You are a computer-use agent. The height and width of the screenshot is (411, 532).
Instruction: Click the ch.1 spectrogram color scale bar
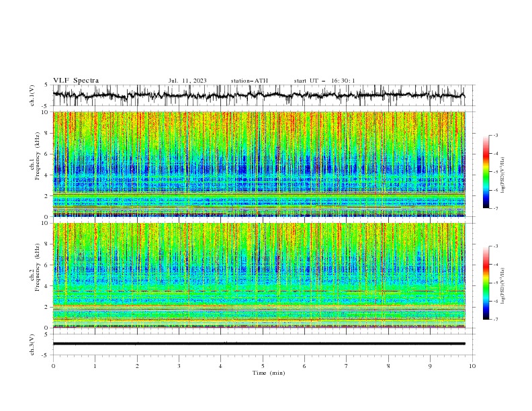pos(486,172)
